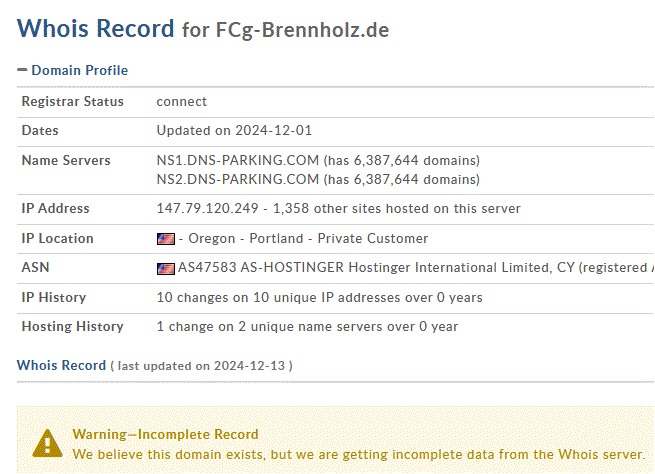The width and height of the screenshot is (655, 474).
Task: Open NS2.DNS-PARKING.COM name server link
Action: click(238, 180)
